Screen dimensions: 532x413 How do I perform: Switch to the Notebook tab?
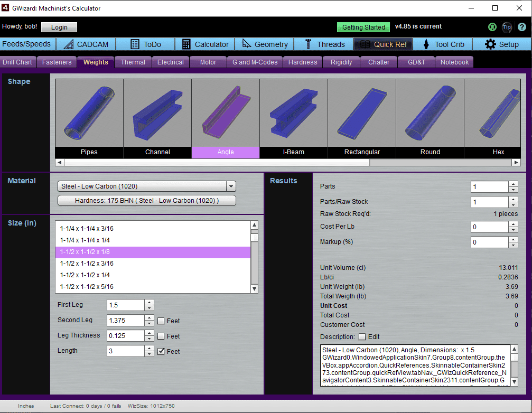(454, 62)
